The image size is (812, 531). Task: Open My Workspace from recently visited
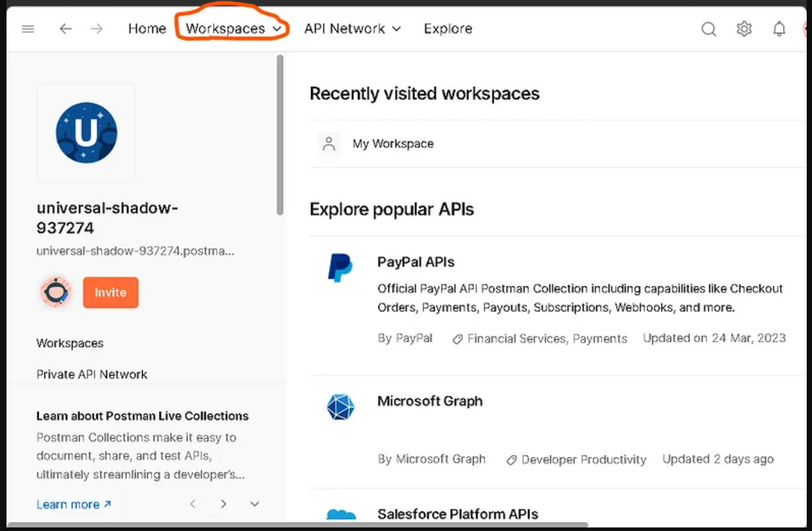393,143
